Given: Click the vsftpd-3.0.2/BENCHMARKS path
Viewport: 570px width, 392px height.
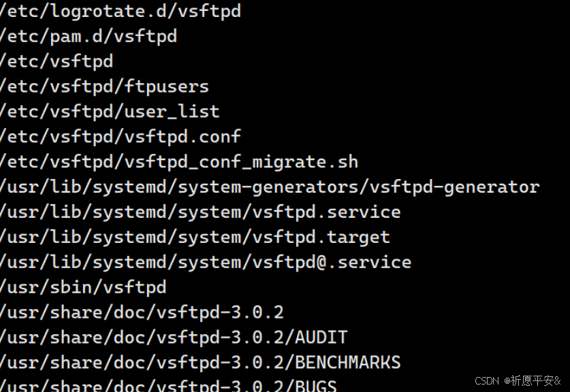Looking at the screenshot, I should (x=200, y=363).
